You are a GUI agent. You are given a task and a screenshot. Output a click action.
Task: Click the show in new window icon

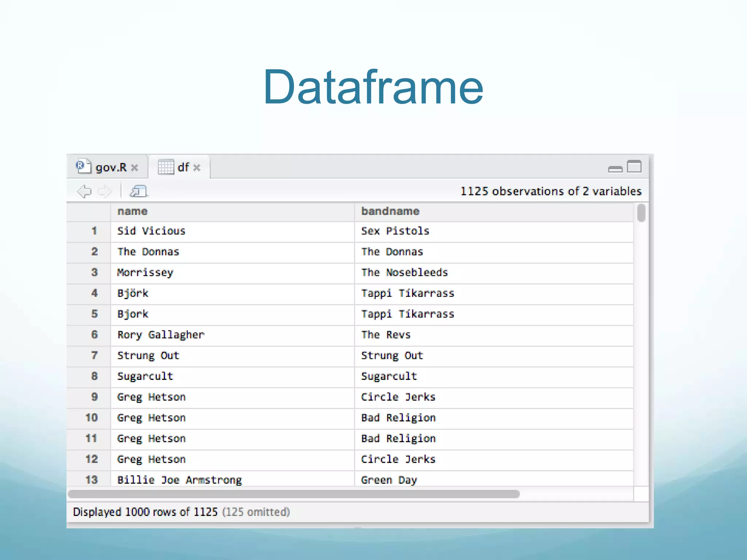pos(139,191)
